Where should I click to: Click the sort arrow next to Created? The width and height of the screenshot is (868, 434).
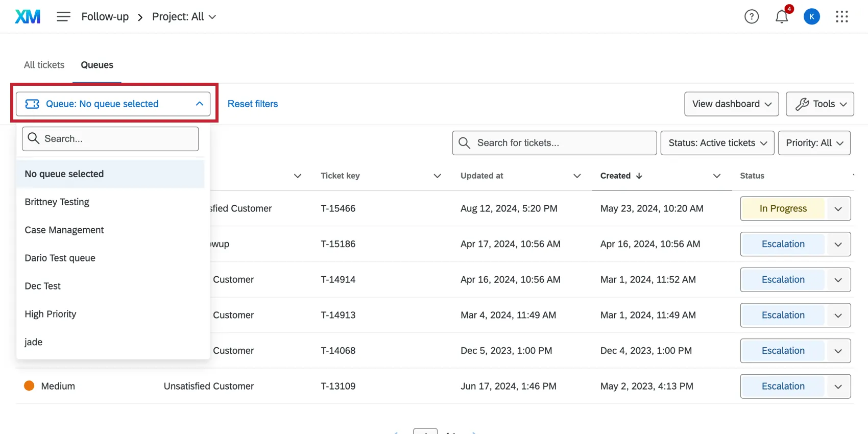point(639,176)
